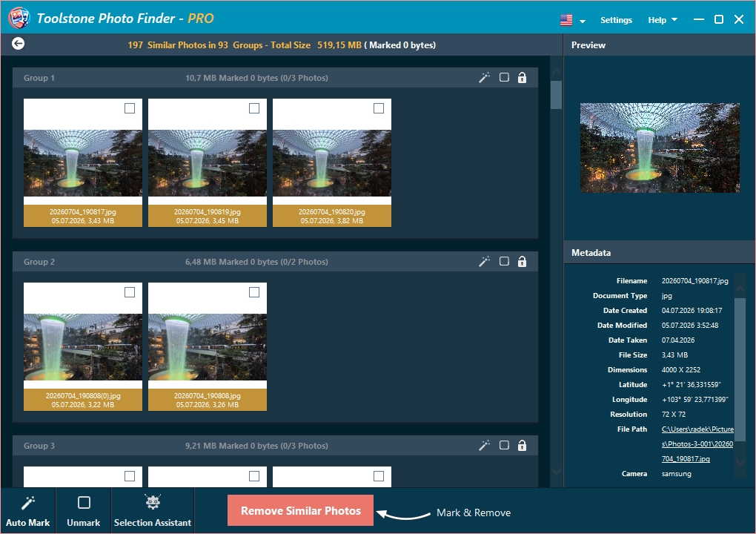756x534 pixels.
Task: Click Camera value samsung
Action: (676, 474)
